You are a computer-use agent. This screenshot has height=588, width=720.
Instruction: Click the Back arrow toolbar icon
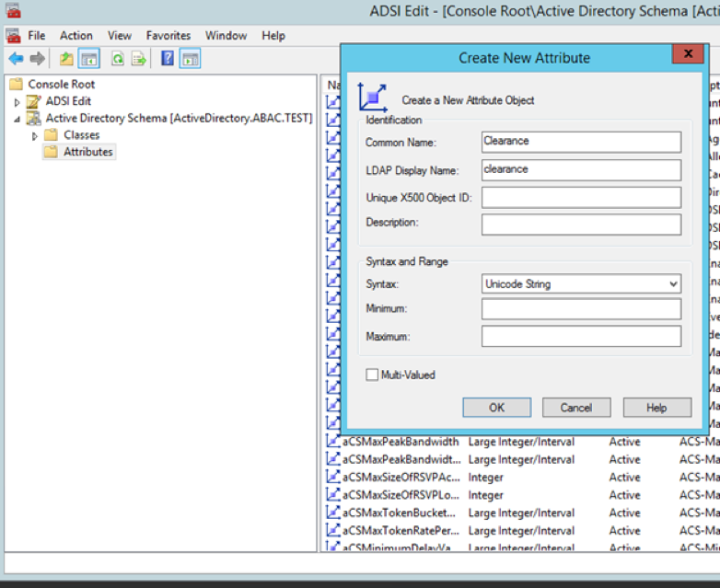point(16,59)
